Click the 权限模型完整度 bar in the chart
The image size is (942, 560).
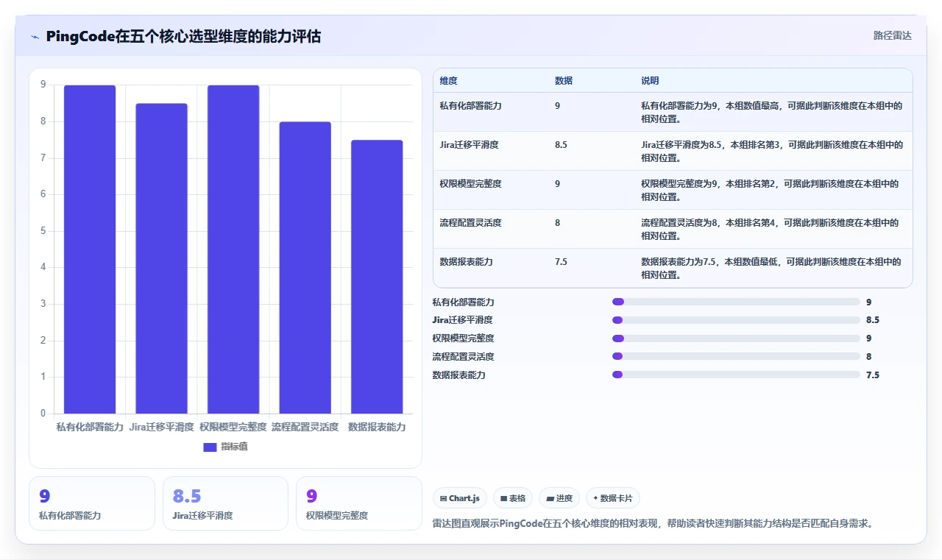coord(233,249)
